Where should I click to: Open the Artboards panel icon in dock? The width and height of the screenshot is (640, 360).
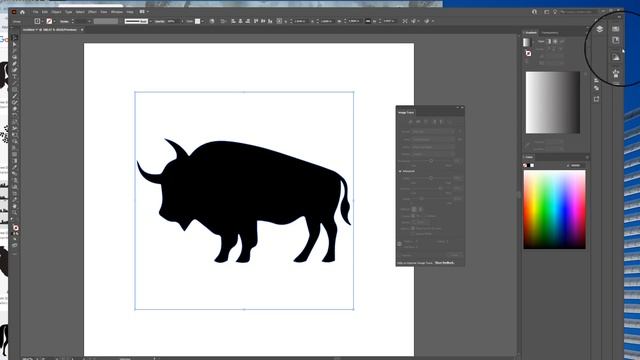tap(596, 99)
